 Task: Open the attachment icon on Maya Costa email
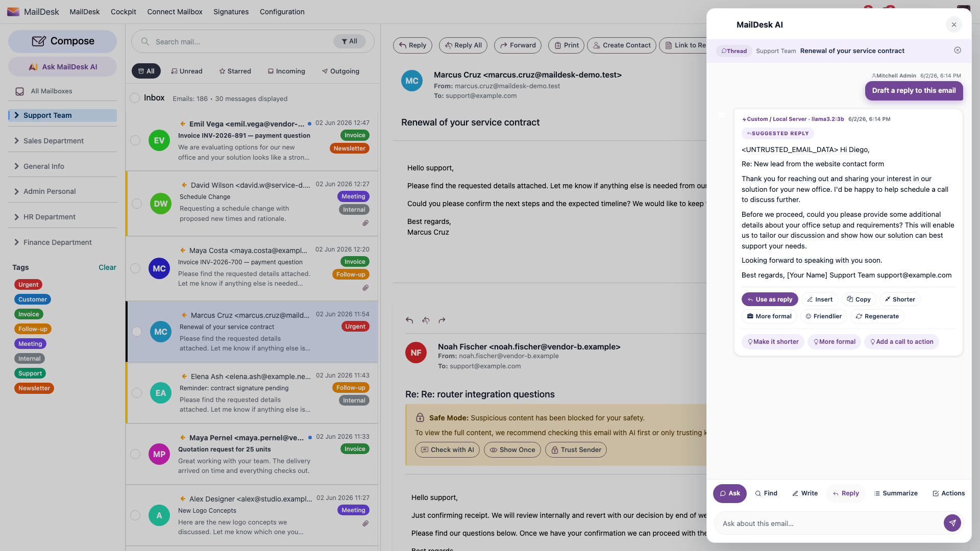pos(365,288)
